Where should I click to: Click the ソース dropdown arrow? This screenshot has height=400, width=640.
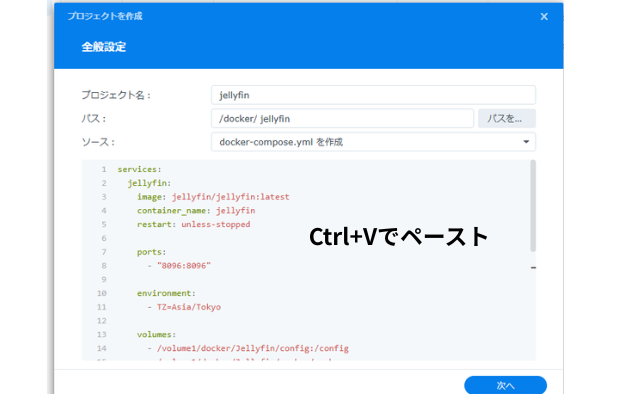(x=526, y=142)
